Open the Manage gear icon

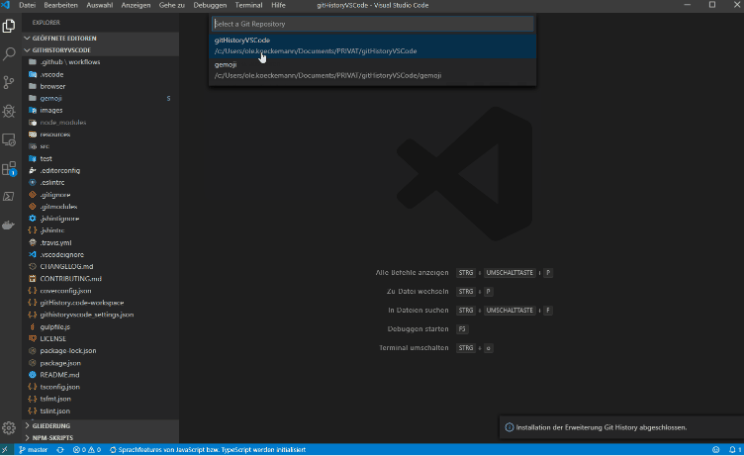point(9,428)
